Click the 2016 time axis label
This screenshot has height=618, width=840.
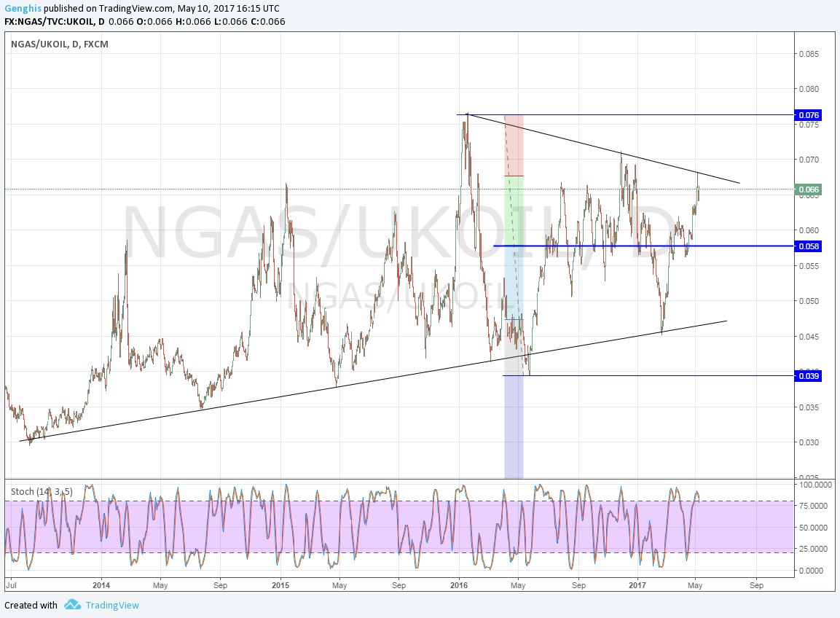coord(459,585)
